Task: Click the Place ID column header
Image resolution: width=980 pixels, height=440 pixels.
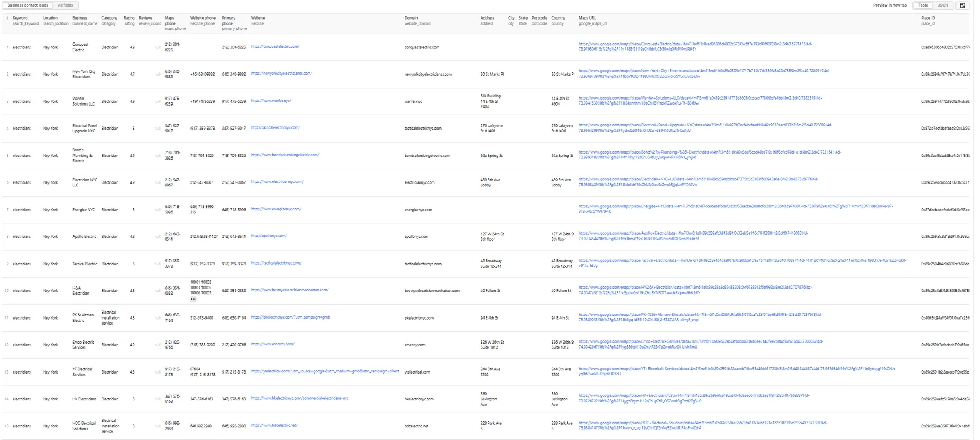Action: 928,21
